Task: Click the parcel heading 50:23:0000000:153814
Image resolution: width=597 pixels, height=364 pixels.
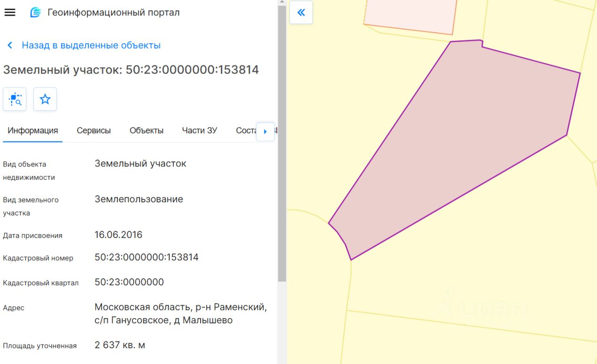Action: point(131,70)
